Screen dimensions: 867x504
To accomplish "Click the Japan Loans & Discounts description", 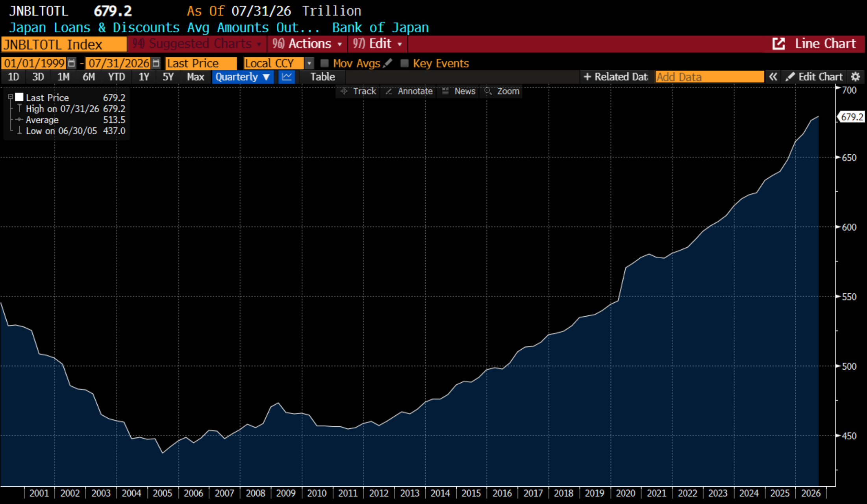I will tap(164, 28).
